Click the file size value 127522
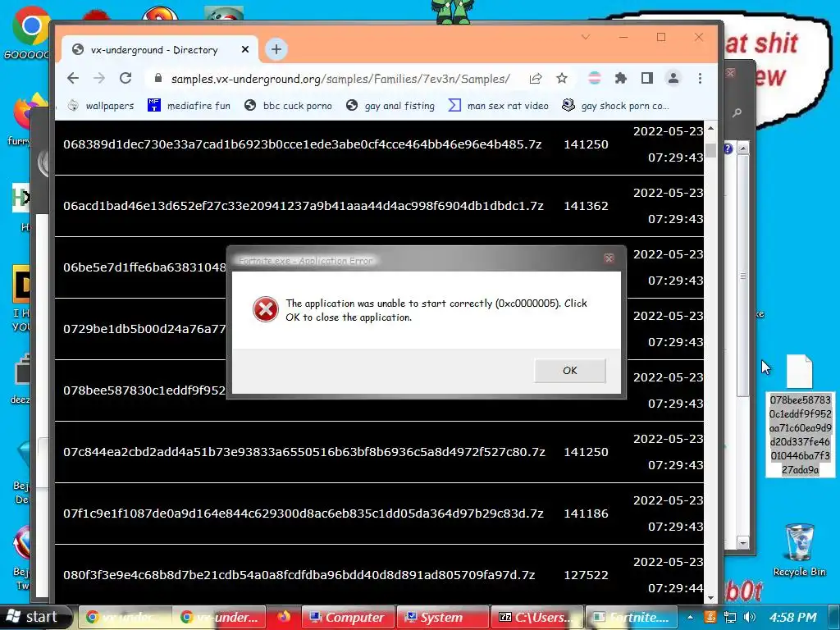The image size is (840, 630). click(x=586, y=575)
